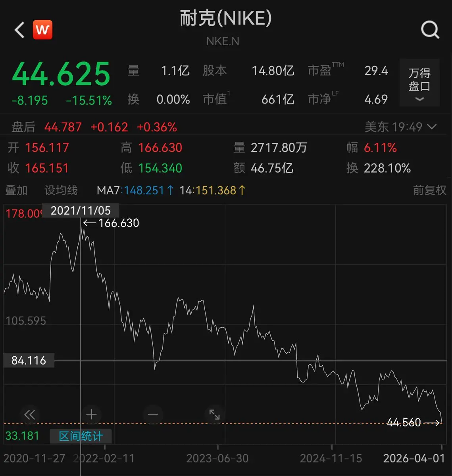Open 设均线 moving average settings
Viewport: 452px width, 476px height.
[x=61, y=190]
